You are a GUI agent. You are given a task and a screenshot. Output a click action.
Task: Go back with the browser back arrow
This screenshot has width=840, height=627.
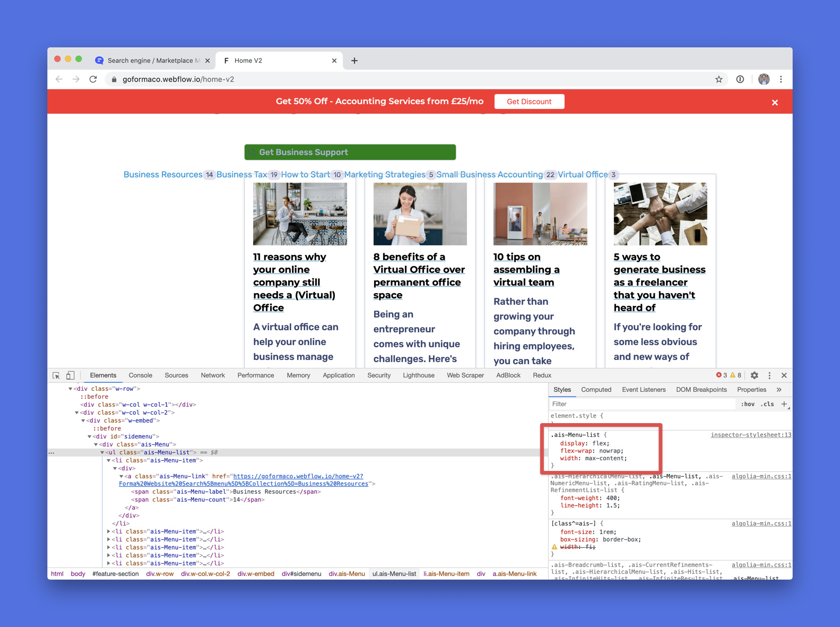59,79
